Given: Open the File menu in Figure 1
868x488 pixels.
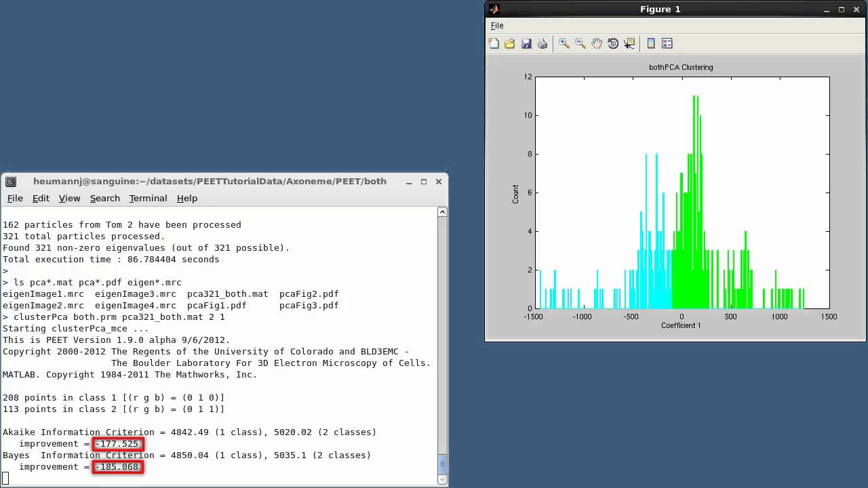Looking at the screenshot, I should (497, 26).
